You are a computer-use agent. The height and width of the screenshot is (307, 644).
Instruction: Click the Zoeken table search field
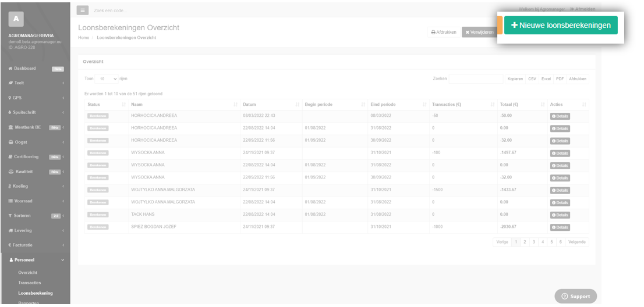pos(476,78)
